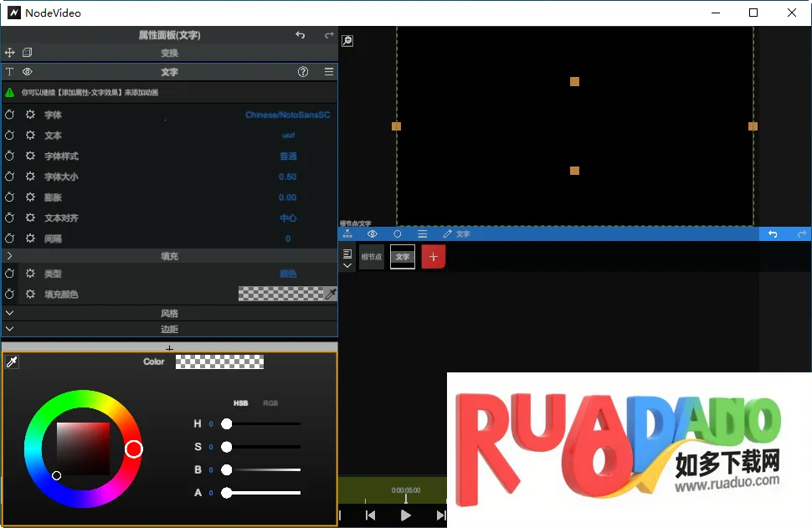Click the H hue slider handle
The width and height of the screenshot is (812, 528).
pos(226,424)
